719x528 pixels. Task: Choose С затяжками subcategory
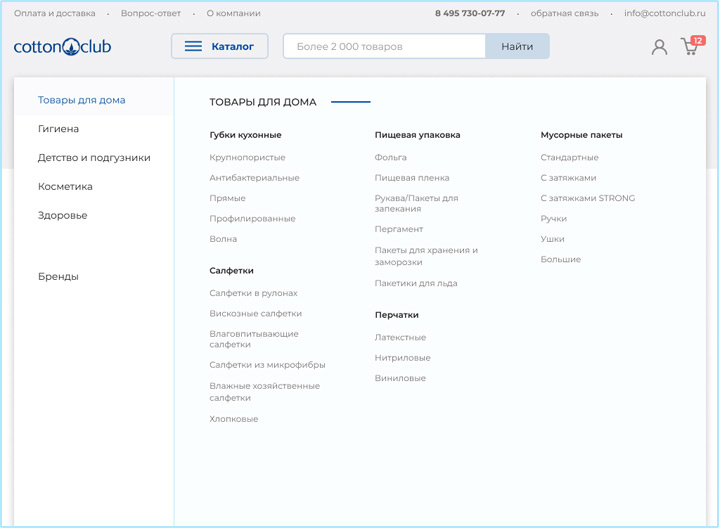(568, 178)
